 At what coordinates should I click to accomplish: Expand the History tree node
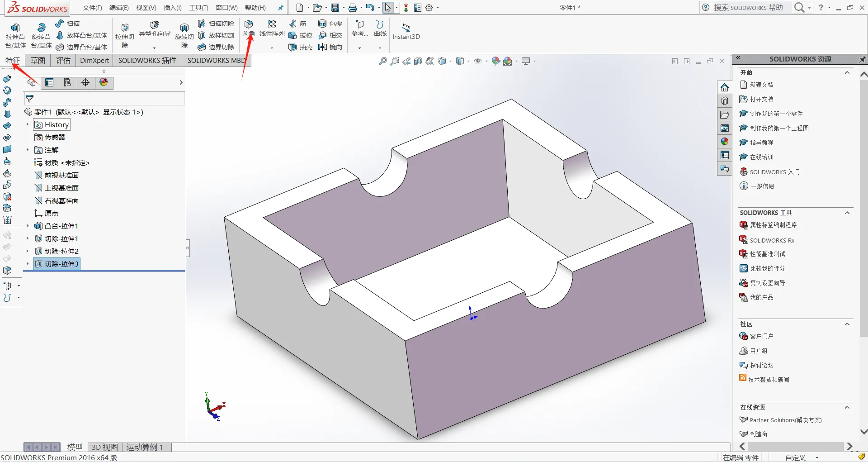pos(27,124)
